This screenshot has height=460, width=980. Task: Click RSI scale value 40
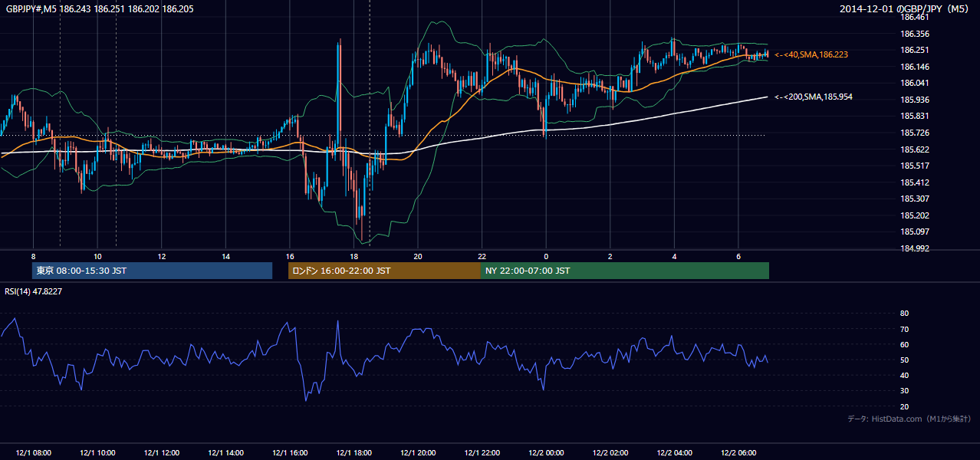[x=905, y=375]
